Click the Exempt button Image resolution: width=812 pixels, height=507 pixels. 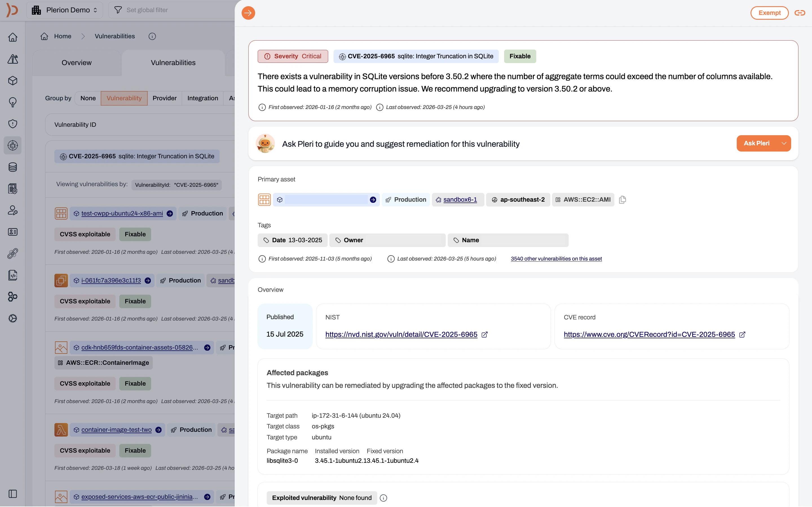coord(769,13)
